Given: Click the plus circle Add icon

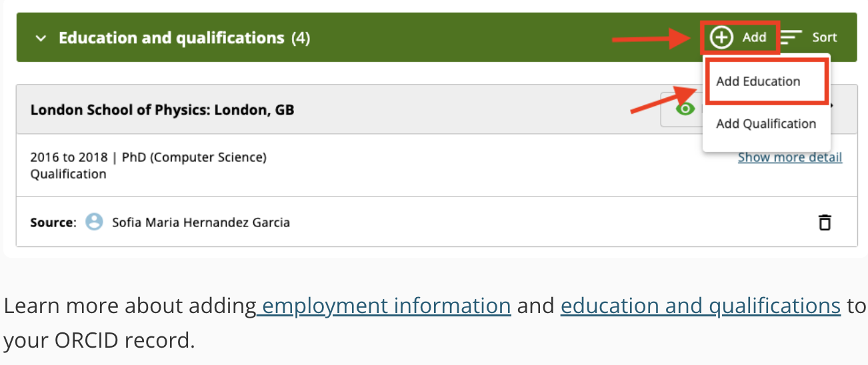Looking at the screenshot, I should pyautogui.click(x=721, y=37).
